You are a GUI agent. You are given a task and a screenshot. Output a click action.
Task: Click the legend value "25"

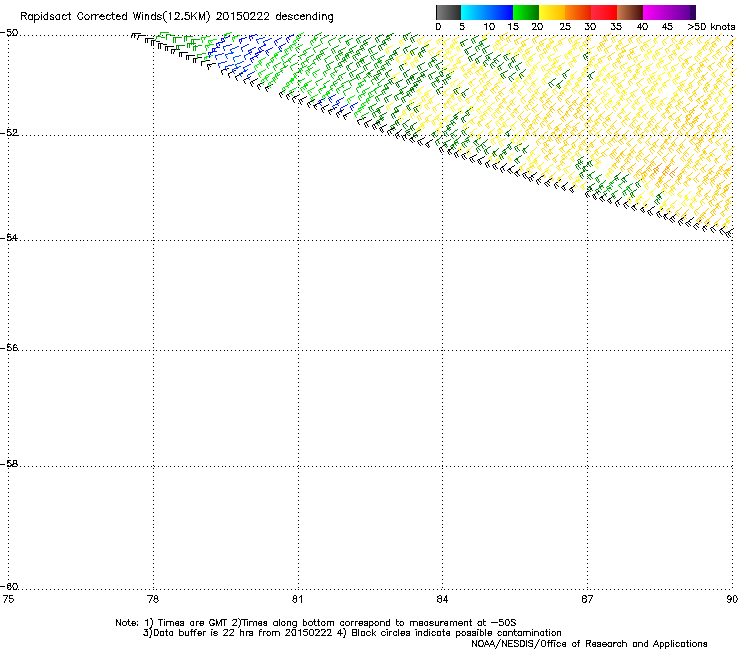(x=565, y=27)
